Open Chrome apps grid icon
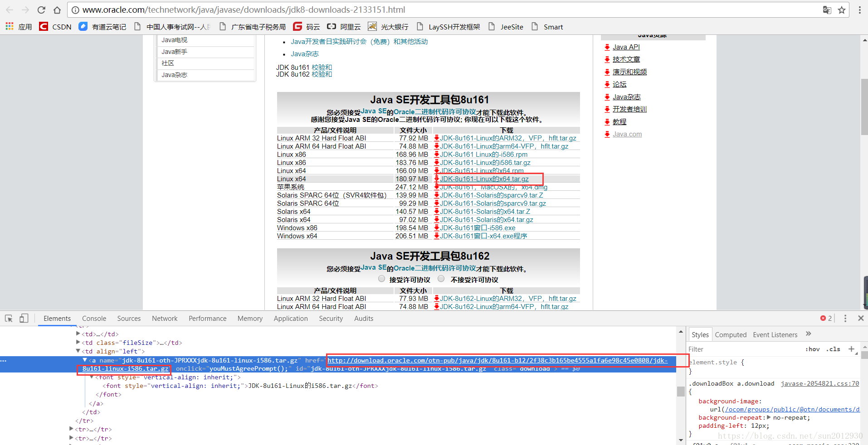The image size is (868, 445). (x=9, y=26)
